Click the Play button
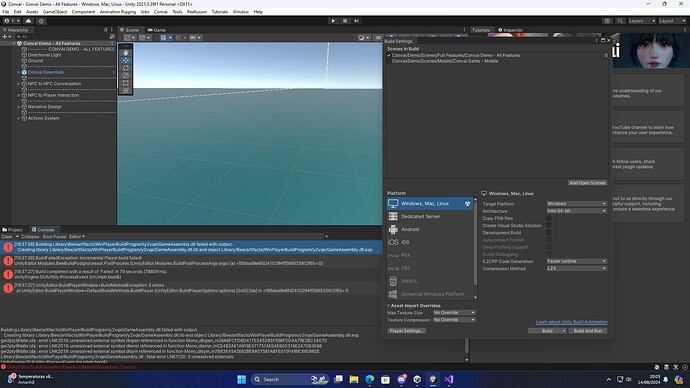Viewport: 690px width, 388px height. [333, 21]
